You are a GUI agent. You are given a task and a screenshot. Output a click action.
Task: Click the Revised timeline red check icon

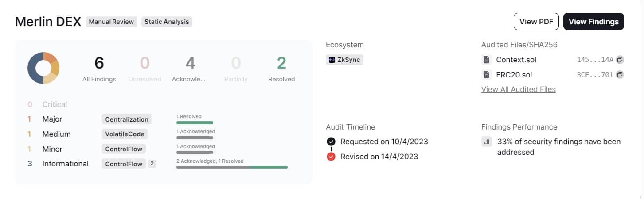coord(331,157)
